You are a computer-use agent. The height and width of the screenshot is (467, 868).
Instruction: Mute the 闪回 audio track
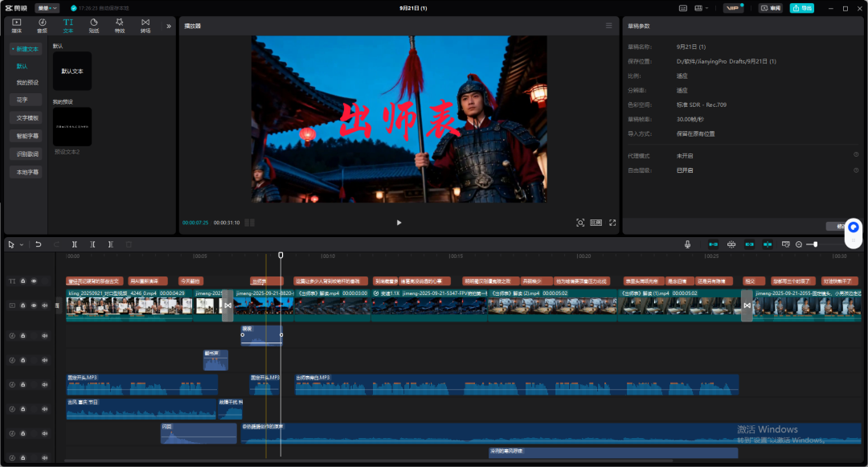coord(45,433)
